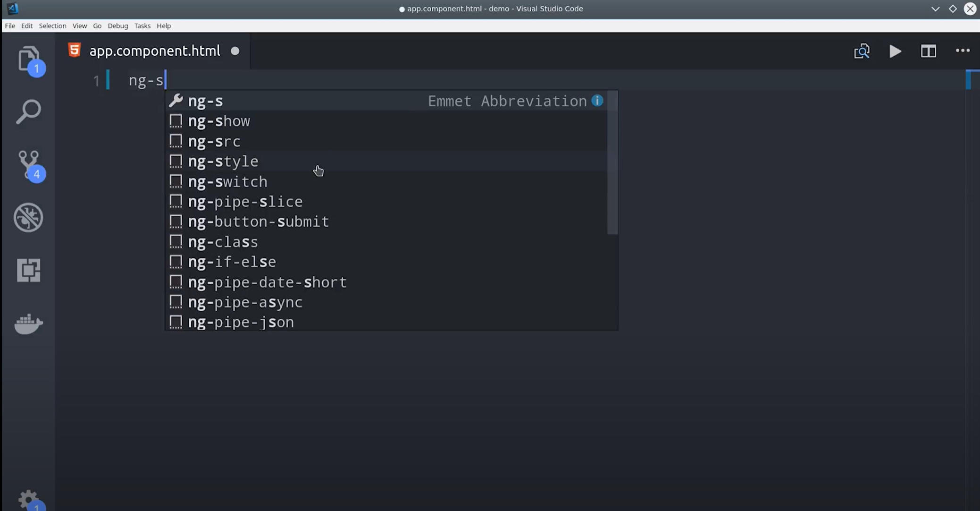This screenshot has height=511, width=980.
Task: Click the suggestion list scrollbar thumb
Action: [x=612, y=163]
